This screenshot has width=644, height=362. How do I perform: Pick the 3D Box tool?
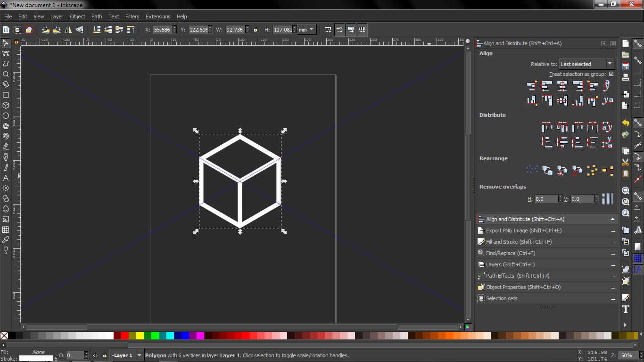coord(6,105)
